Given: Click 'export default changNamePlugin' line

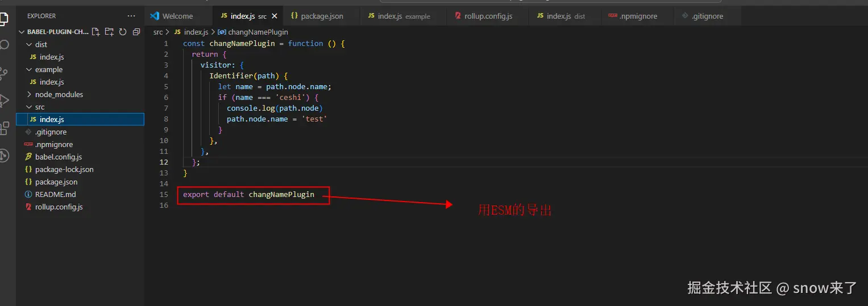Looking at the screenshot, I should (248, 194).
